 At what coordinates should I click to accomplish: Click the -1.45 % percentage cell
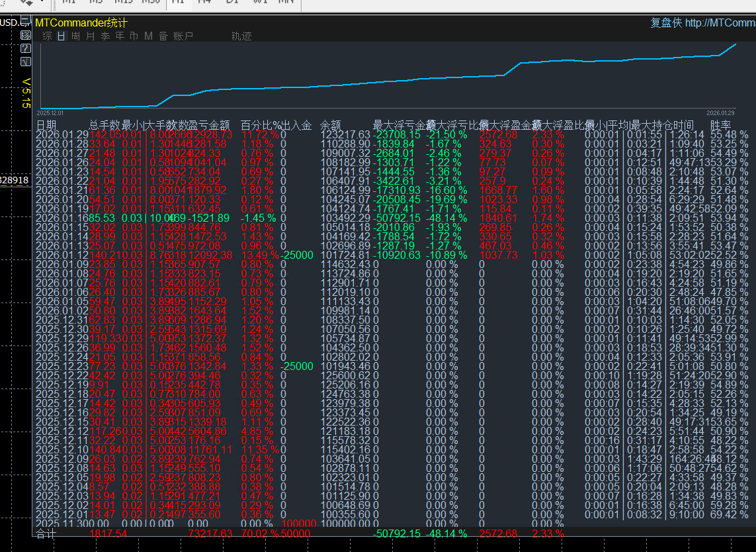pos(259,218)
